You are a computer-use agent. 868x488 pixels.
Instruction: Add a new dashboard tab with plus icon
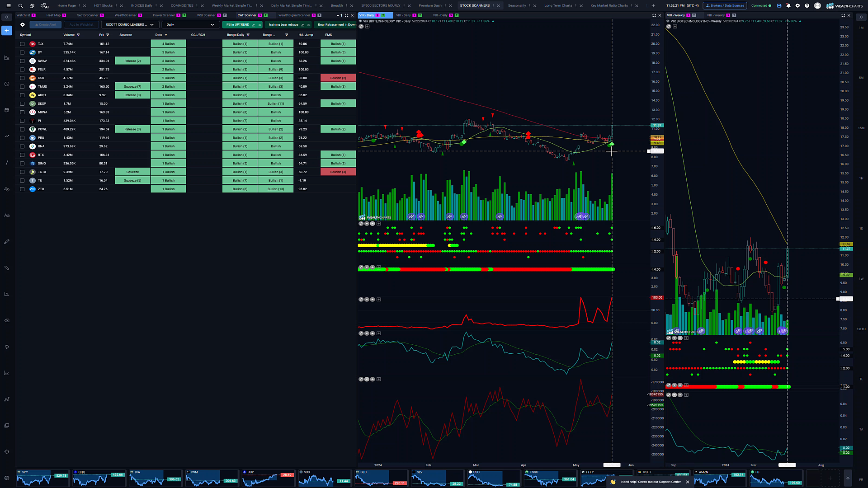tap(653, 5)
